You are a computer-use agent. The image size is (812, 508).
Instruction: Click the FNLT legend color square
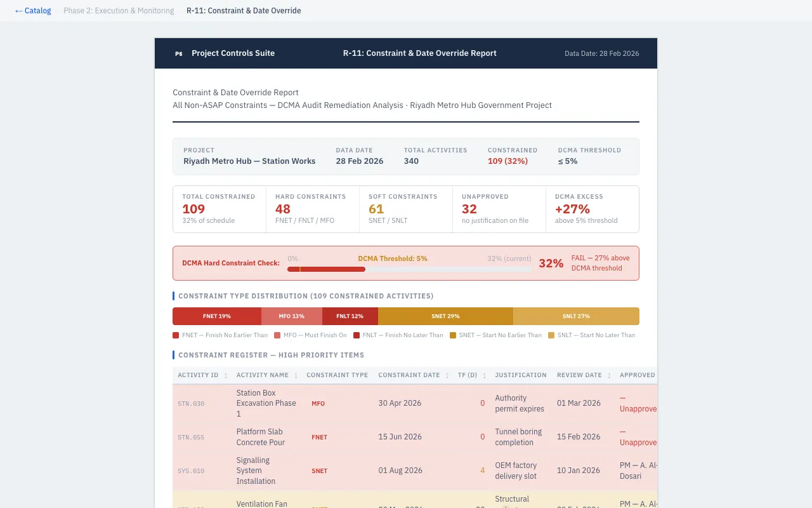click(357, 335)
